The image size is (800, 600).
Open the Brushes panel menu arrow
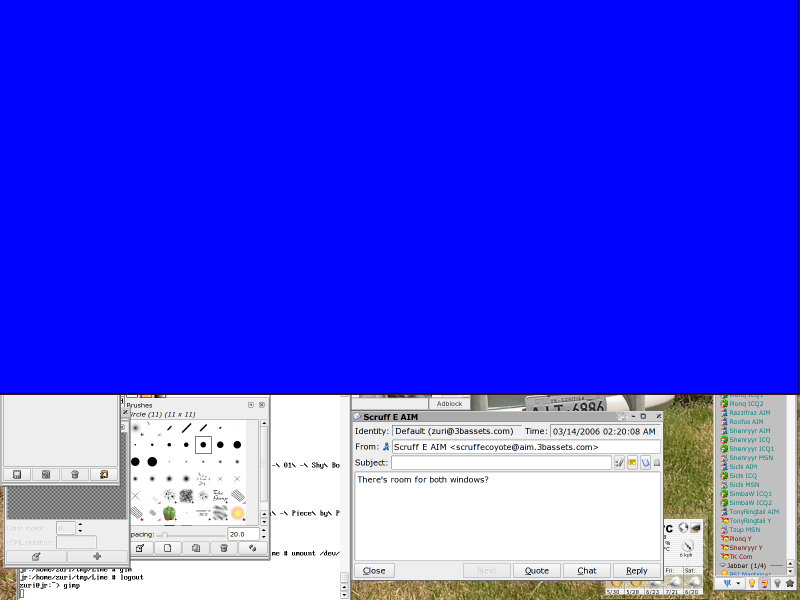click(251, 405)
